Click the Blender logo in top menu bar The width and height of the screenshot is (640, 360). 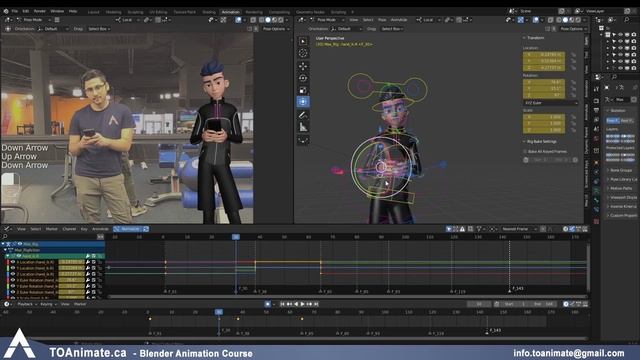click(x=6, y=11)
